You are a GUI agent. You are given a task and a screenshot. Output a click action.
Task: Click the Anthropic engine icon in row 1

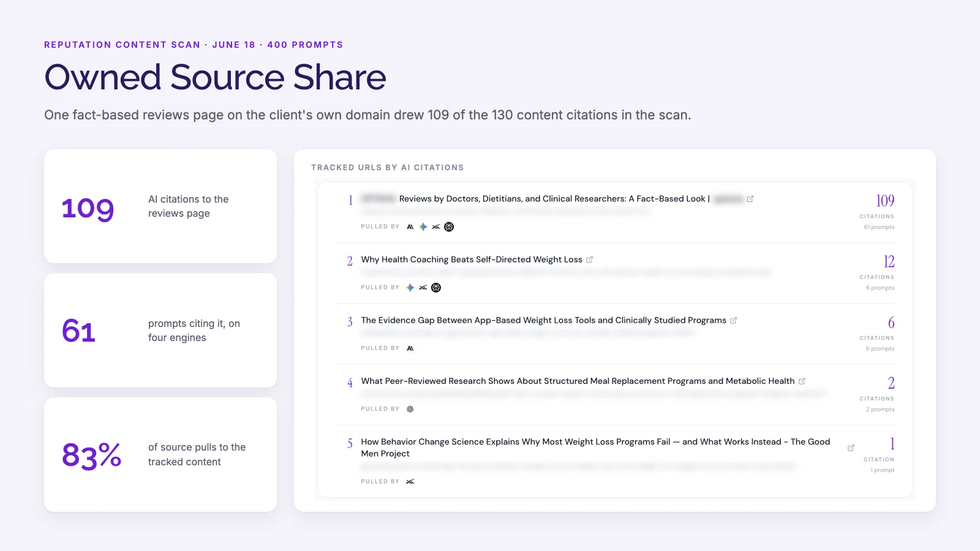(x=410, y=227)
